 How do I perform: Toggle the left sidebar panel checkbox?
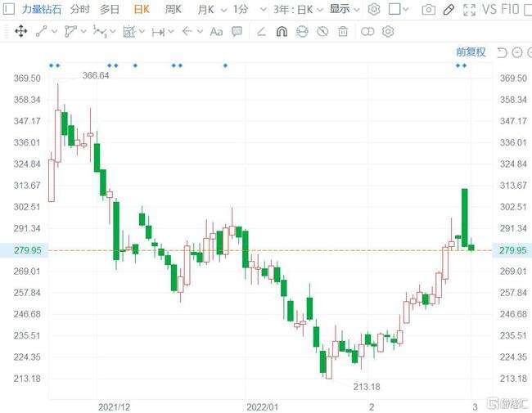coord(394,10)
